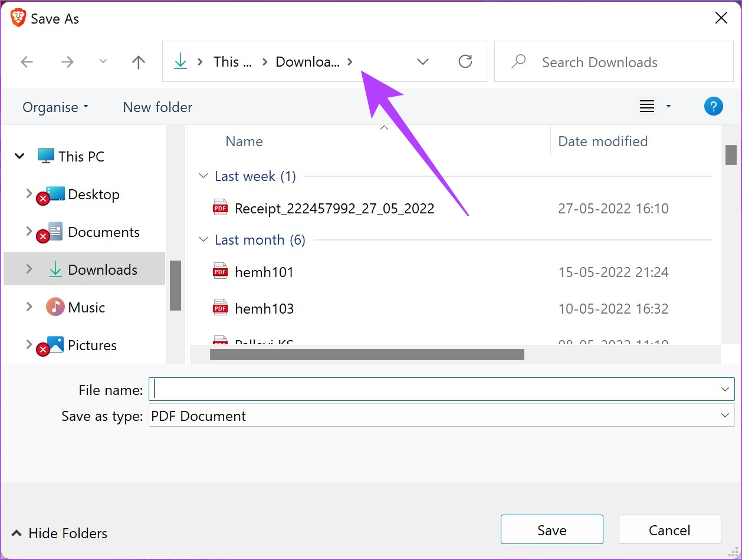
Task: Click the New folder button
Action: [157, 107]
